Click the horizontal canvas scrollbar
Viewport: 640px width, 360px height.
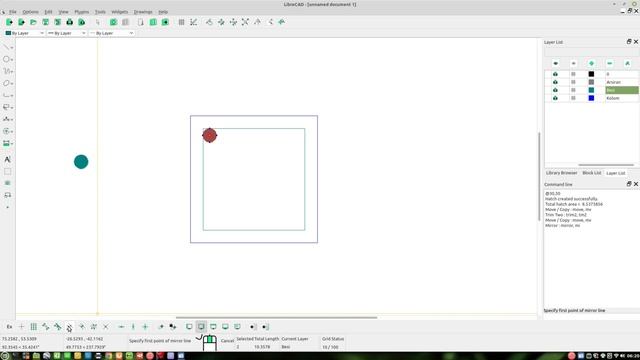tap(276, 318)
